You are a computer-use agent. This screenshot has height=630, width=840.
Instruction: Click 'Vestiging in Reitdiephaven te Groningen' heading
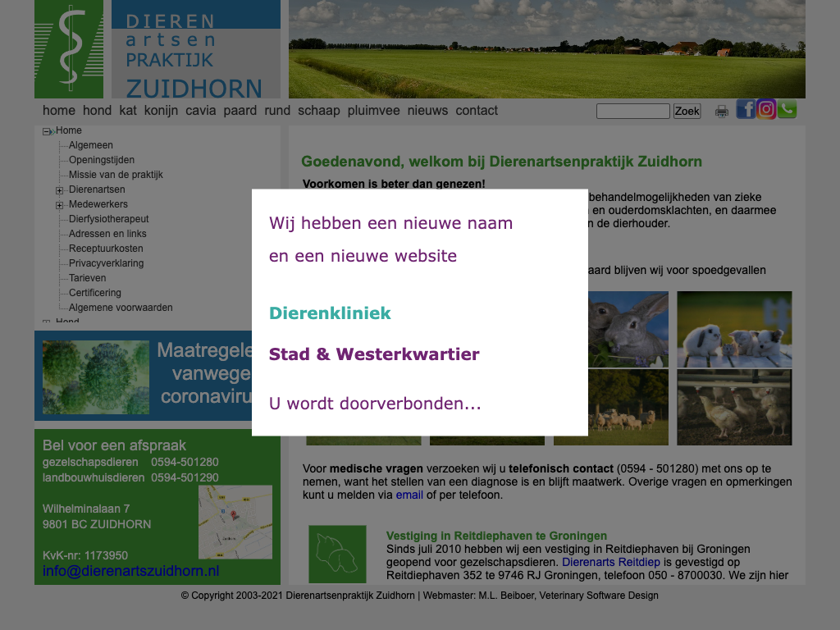point(496,536)
